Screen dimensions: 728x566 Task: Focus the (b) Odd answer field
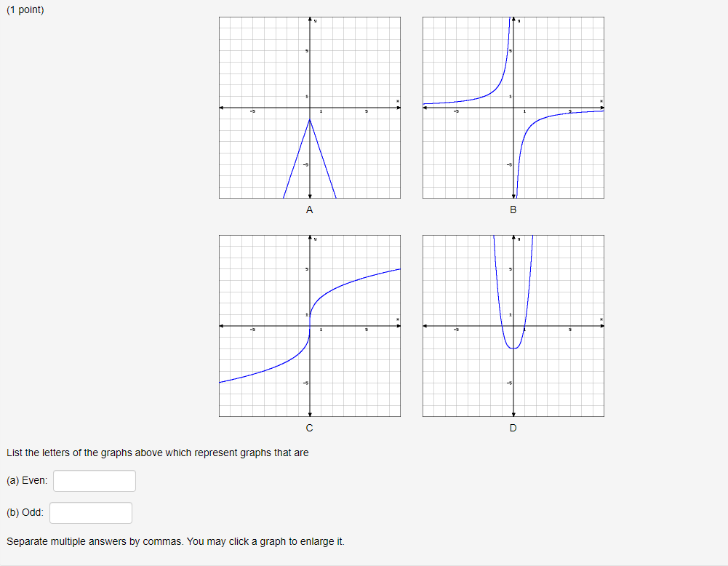pos(91,513)
